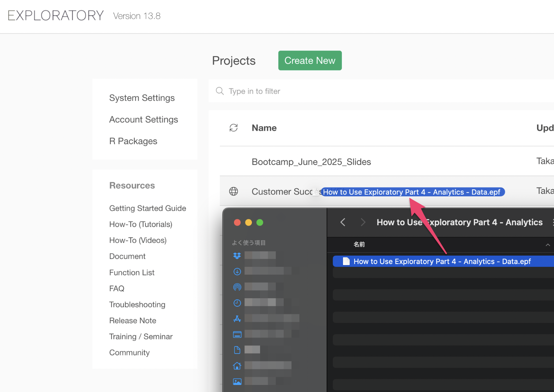Image resolution: width=554 pixels, height=392 pixels.
Task: Open System Settings
Action: click(142, 98)
